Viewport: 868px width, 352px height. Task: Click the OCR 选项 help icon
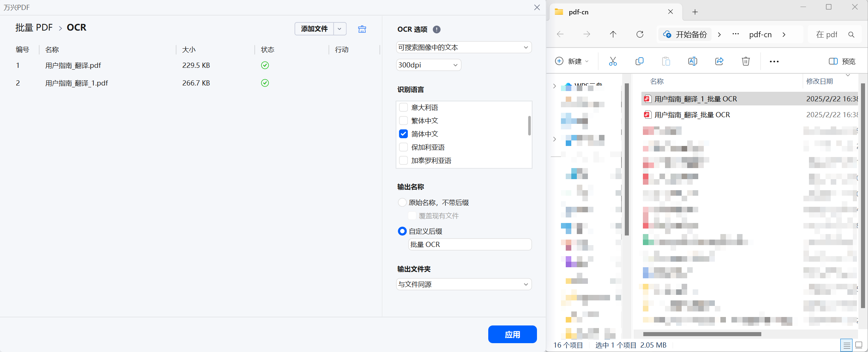(437, 29)
